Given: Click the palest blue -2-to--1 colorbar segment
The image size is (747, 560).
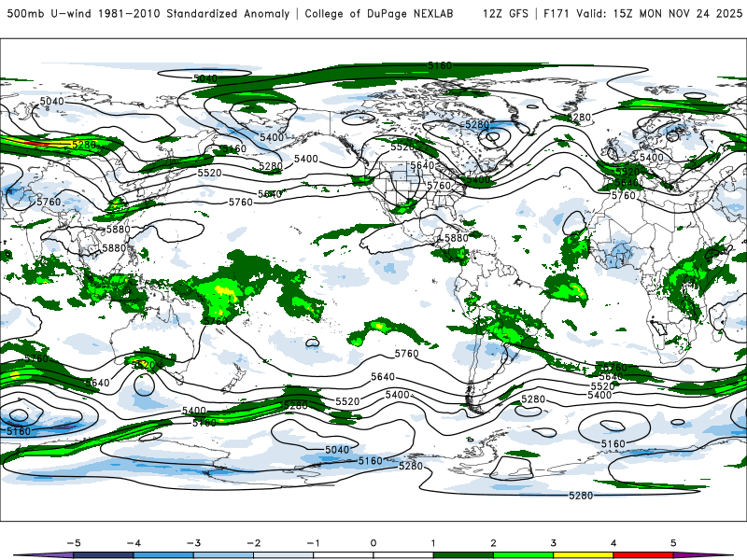Looking at the screenshot, I should tap(284, 555).
